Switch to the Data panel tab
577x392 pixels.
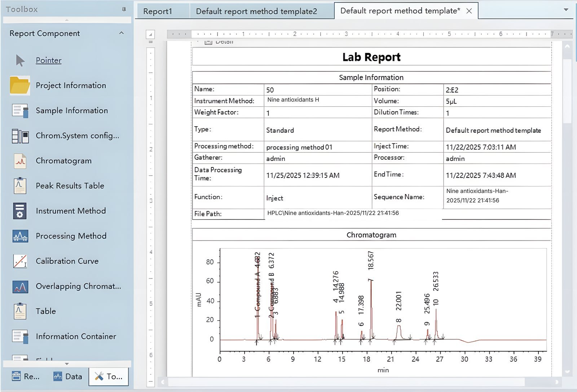[x=68, y=376]
